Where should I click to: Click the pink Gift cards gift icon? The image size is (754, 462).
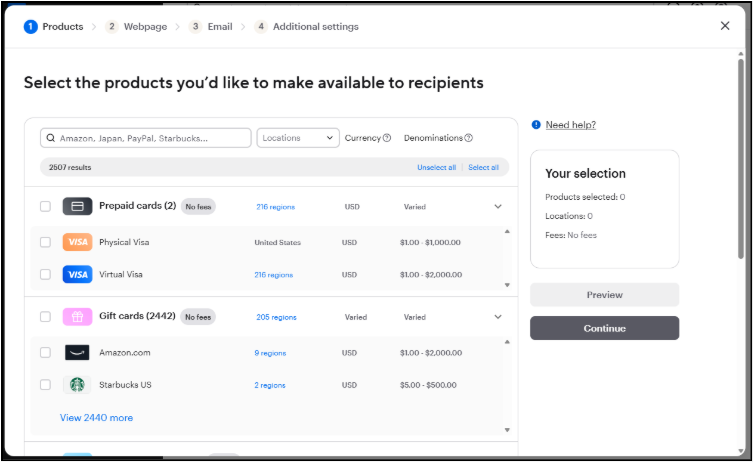point(77,317)
